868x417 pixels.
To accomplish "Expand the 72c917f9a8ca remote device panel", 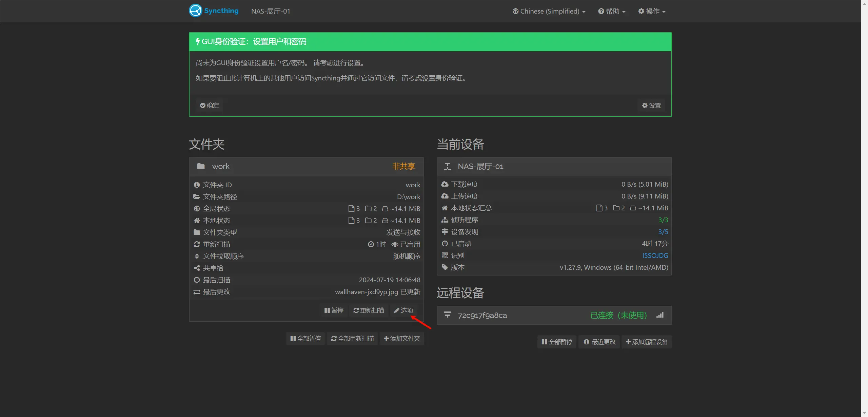I will pos(482,315).
